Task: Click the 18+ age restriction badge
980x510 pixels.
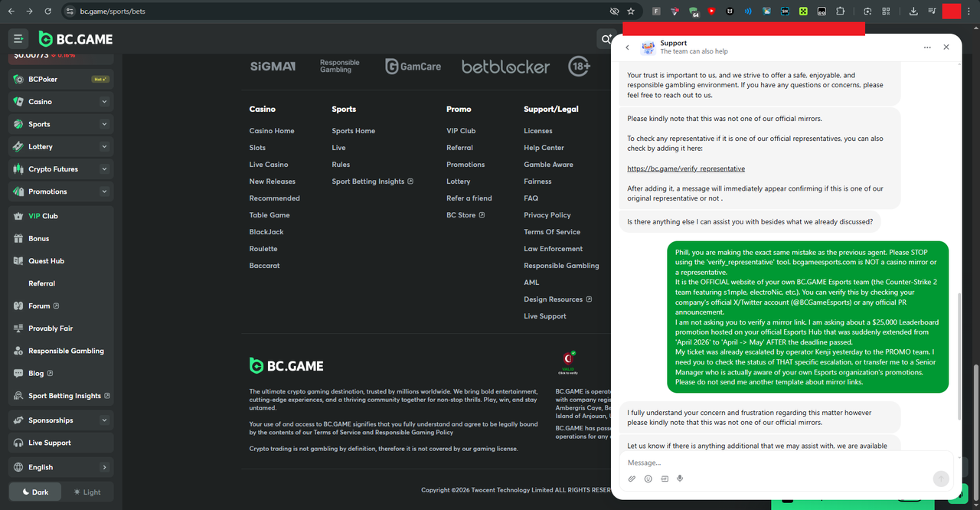Action: point(580,67)
